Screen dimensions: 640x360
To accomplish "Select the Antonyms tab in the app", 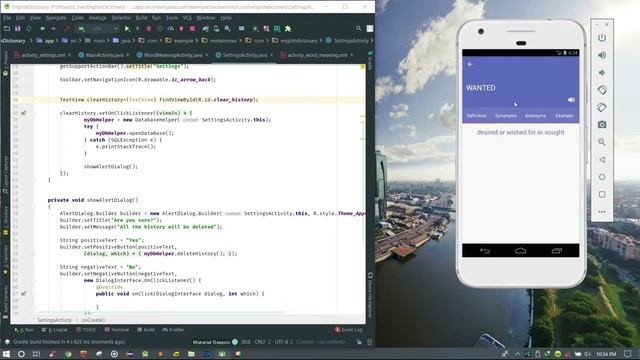I will 535,116.
